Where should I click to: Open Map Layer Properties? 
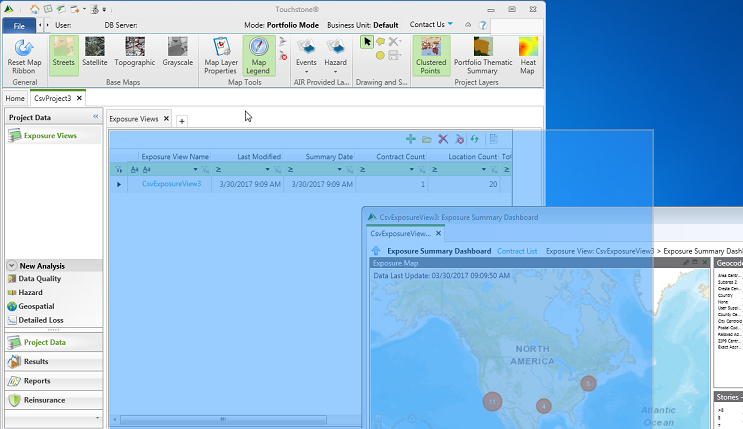[x=220, y=54]
